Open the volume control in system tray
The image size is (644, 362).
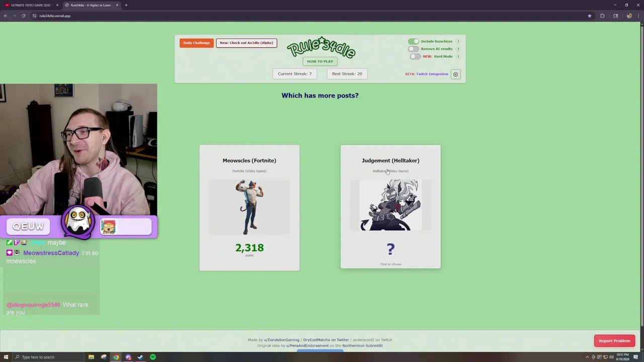pyautogui.click(x=611, y=357)
